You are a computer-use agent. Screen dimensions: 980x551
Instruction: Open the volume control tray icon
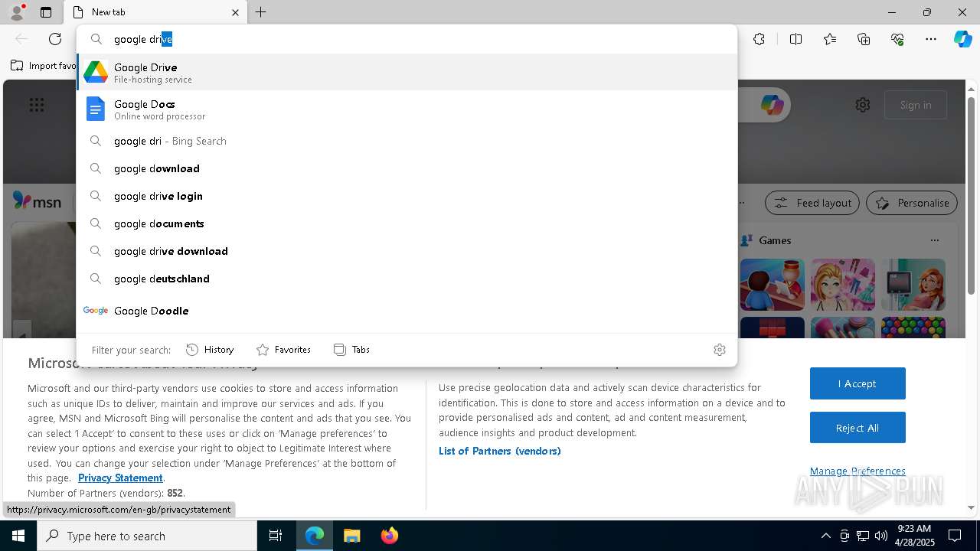pos(880,536)
